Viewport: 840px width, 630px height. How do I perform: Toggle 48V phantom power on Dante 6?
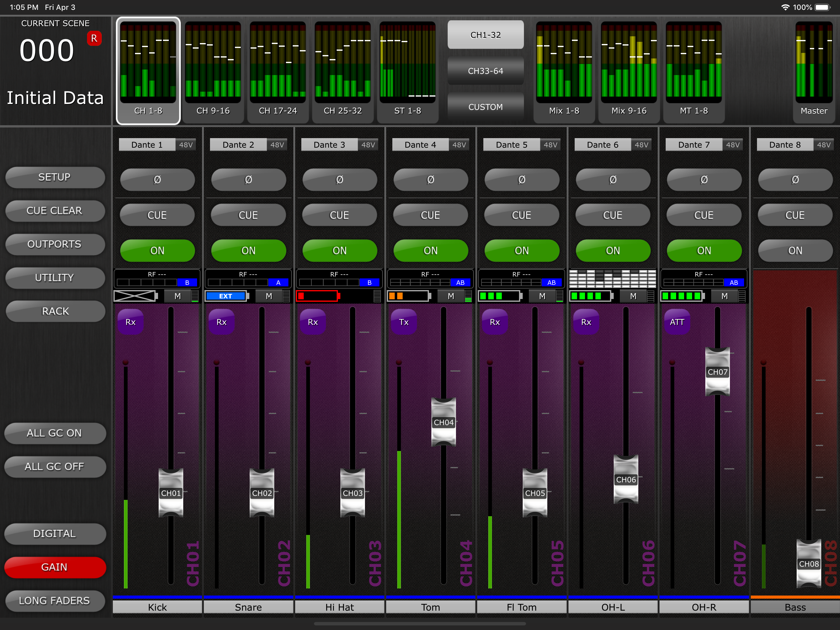641,145
